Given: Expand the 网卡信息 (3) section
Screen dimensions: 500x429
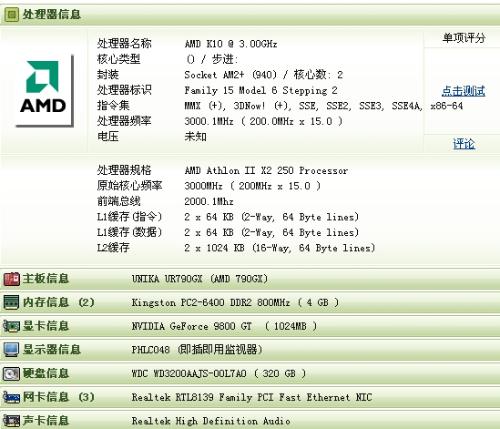Looking at the screenshot, I should 250,397.
